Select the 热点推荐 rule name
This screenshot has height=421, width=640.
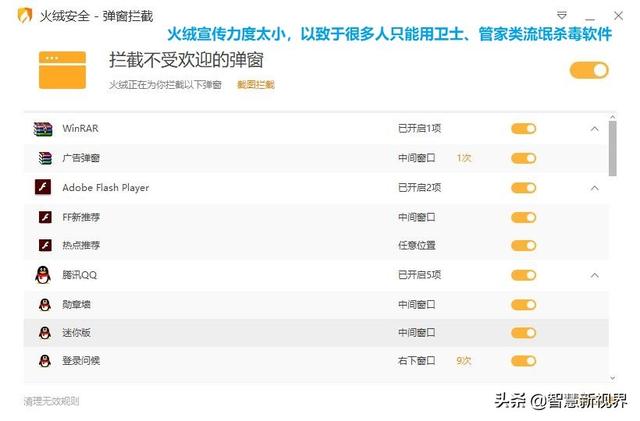point(81,245)
